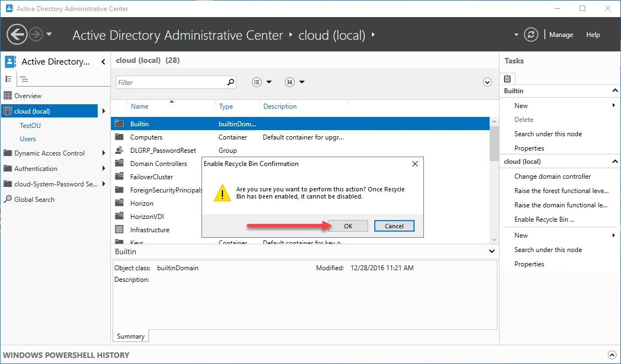Click the forward navigation arrow

coord(36,34)
